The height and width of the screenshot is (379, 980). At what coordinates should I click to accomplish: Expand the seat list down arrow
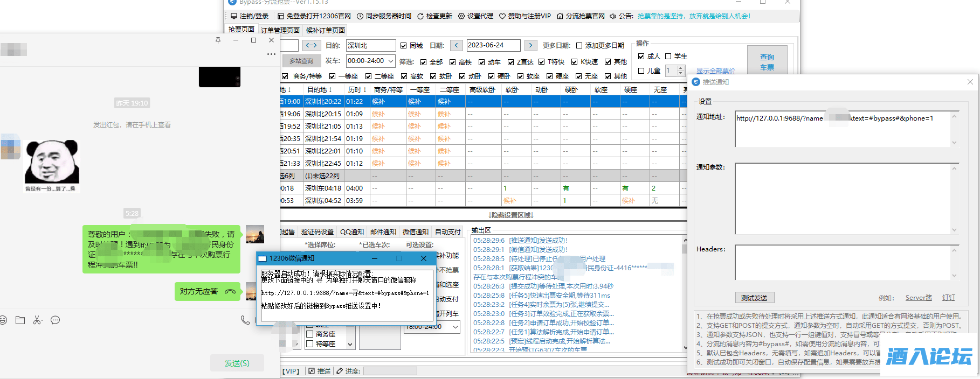[x=350, y=344]
